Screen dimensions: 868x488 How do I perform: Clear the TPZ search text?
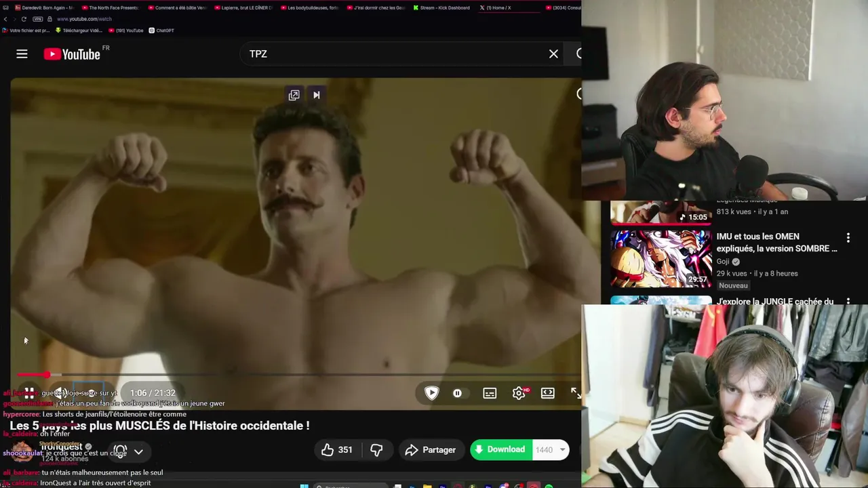click(553, 54)
